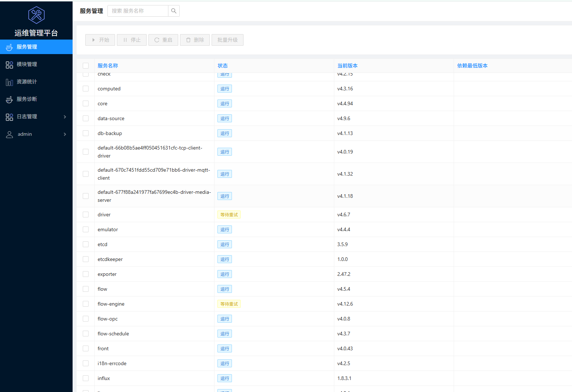Select the flow row checkbox
Screen dimensions: 572x392
86,289
